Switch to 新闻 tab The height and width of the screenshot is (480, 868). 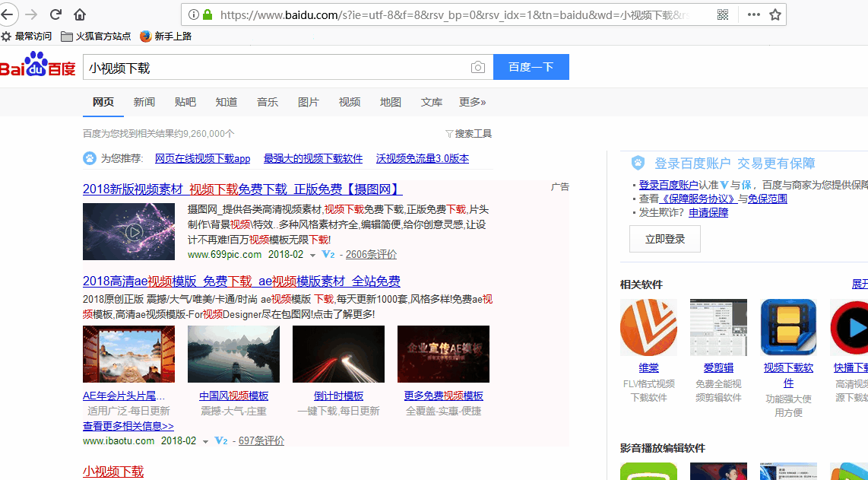(144, 102)
